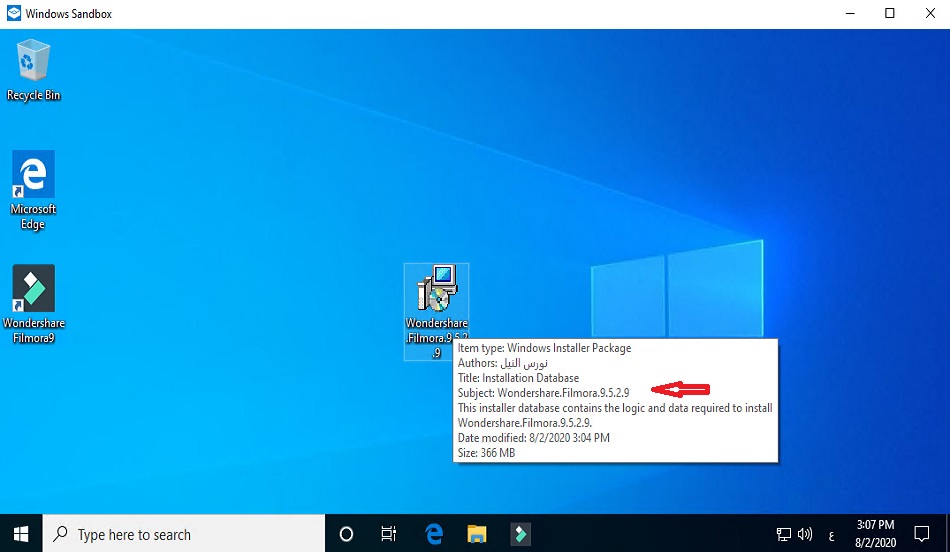
Task: Close the Windows Sandbox window
Action: point(929,14)
